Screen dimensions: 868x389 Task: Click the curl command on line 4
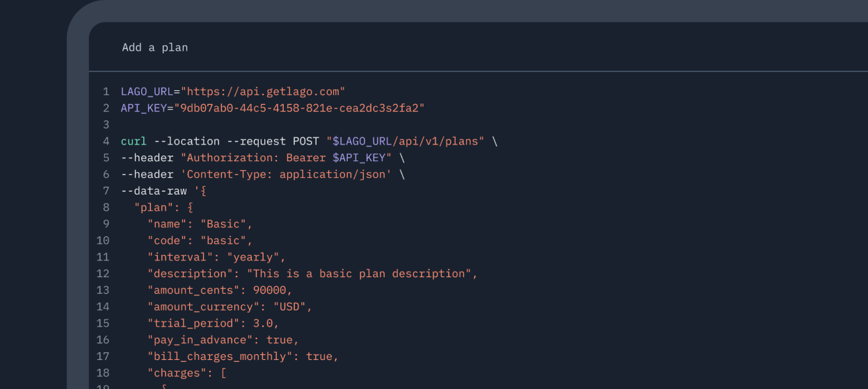pyautogui.click(x=134, y=141)
